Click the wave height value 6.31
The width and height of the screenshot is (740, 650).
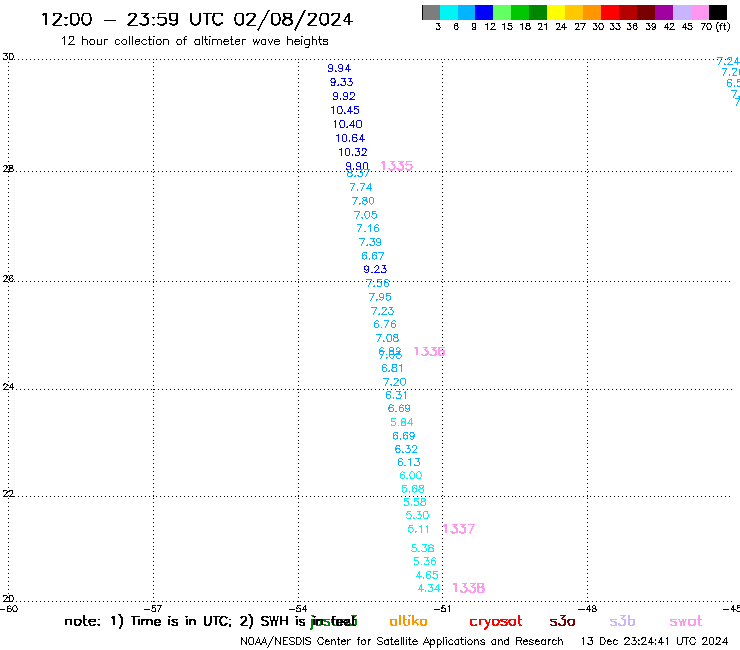point(396,395)
